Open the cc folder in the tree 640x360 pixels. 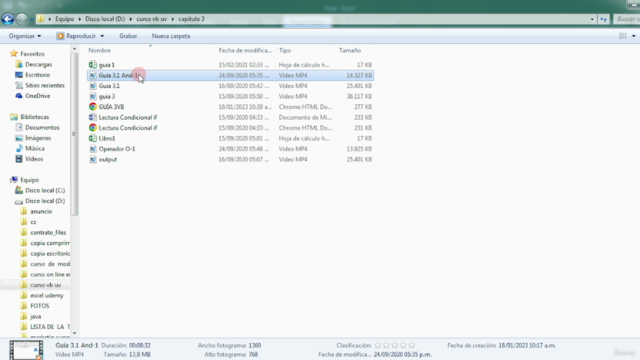pos(33,222)
